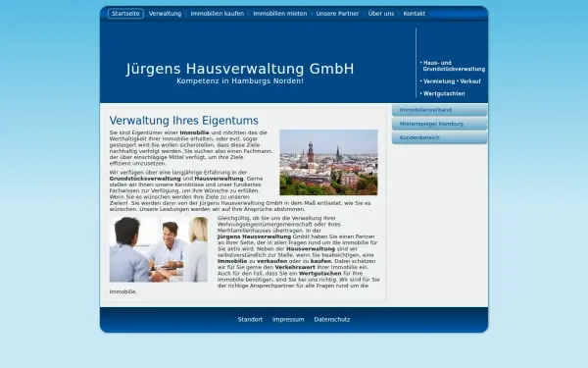Image resolution: width=588 pixels, height=368 pixels.
Task: Select Immobilien mieten menu entry
Action: point(280,14)
